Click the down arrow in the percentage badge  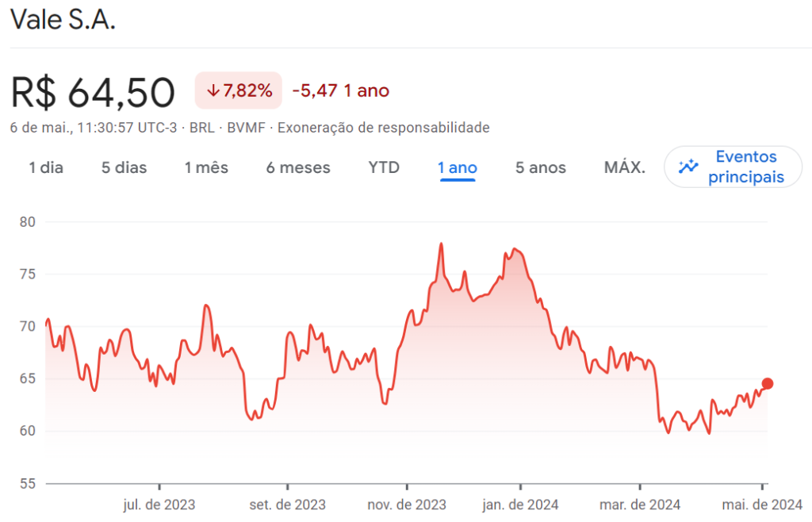tap(213, 91)
